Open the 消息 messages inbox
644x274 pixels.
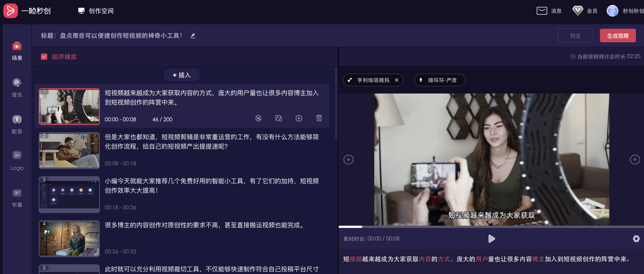549,11
